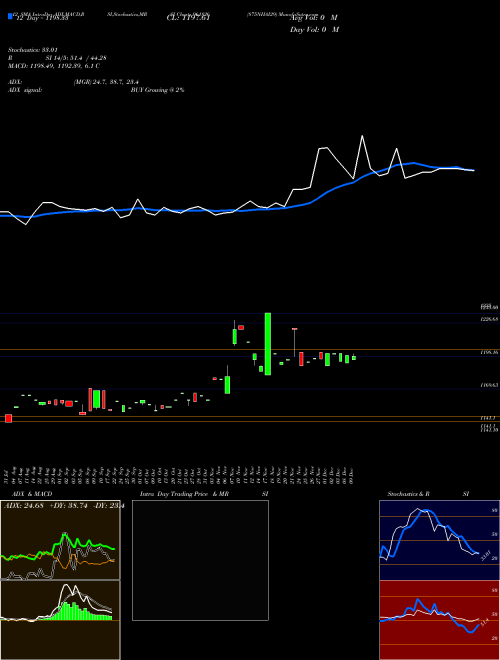Select the 'Day Vol: 0 M' text
Screen dimensions: 500x660
click(314, 29)
